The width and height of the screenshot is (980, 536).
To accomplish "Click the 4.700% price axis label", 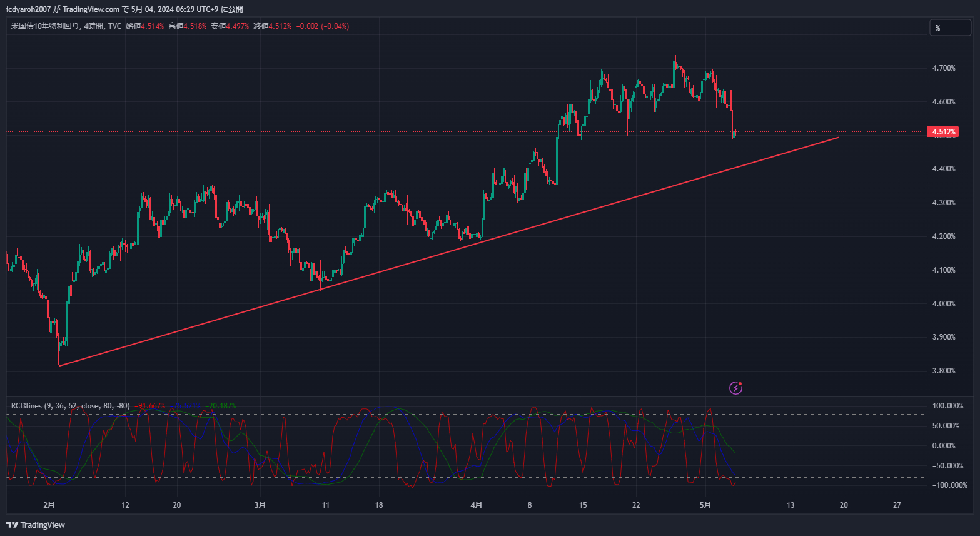I will tap(944, 68).
